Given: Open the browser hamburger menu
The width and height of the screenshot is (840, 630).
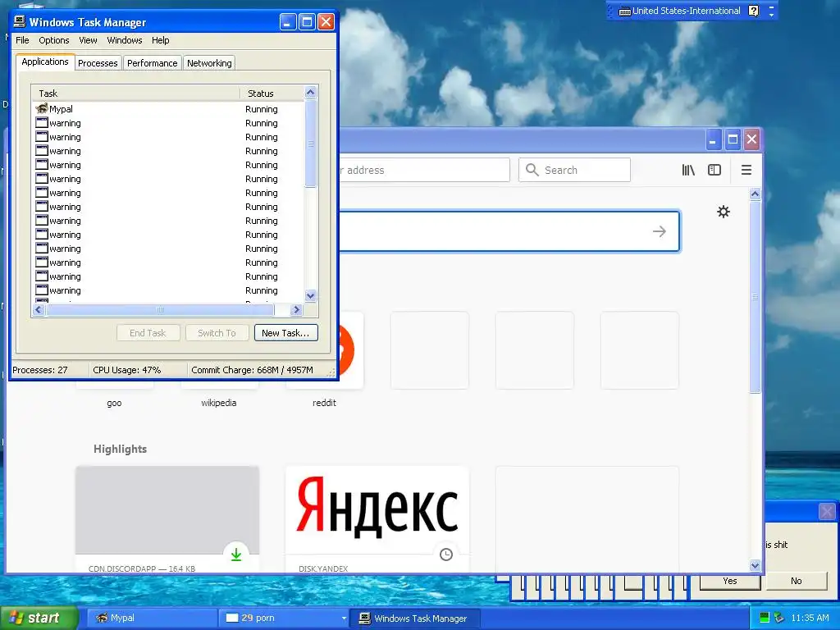Looking at the screenshot, I should tap(746, 170).
